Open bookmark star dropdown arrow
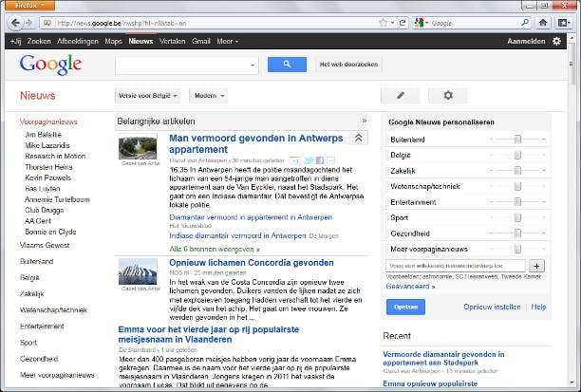The image size is (581, 392). pyautogui.click(x=392, y=23)
